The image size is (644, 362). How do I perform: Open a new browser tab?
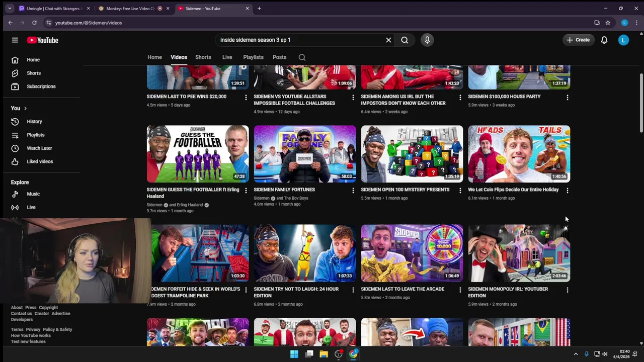tap(259, 9)
